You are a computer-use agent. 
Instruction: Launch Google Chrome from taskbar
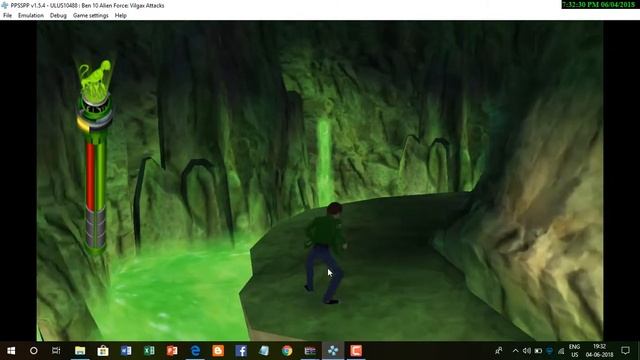click(287, 351)
